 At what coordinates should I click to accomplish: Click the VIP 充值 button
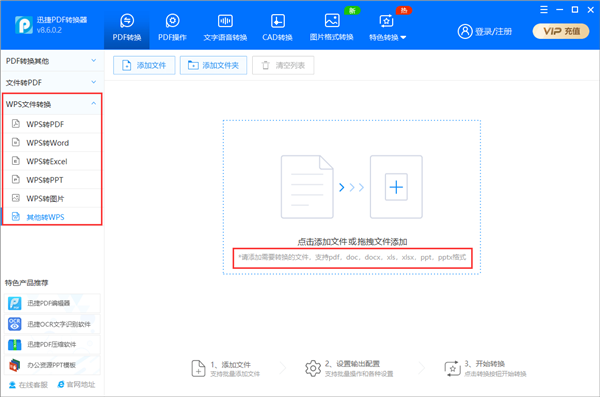561,31
